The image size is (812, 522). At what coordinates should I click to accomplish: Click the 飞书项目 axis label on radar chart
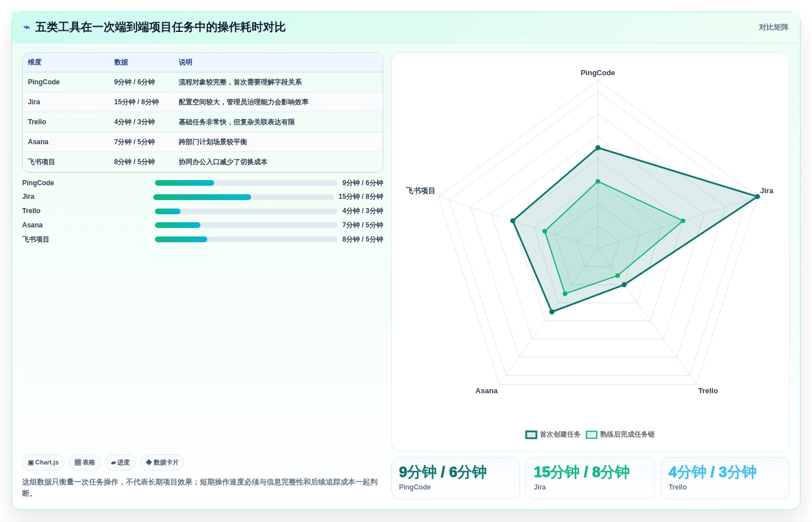coord(421,191)
